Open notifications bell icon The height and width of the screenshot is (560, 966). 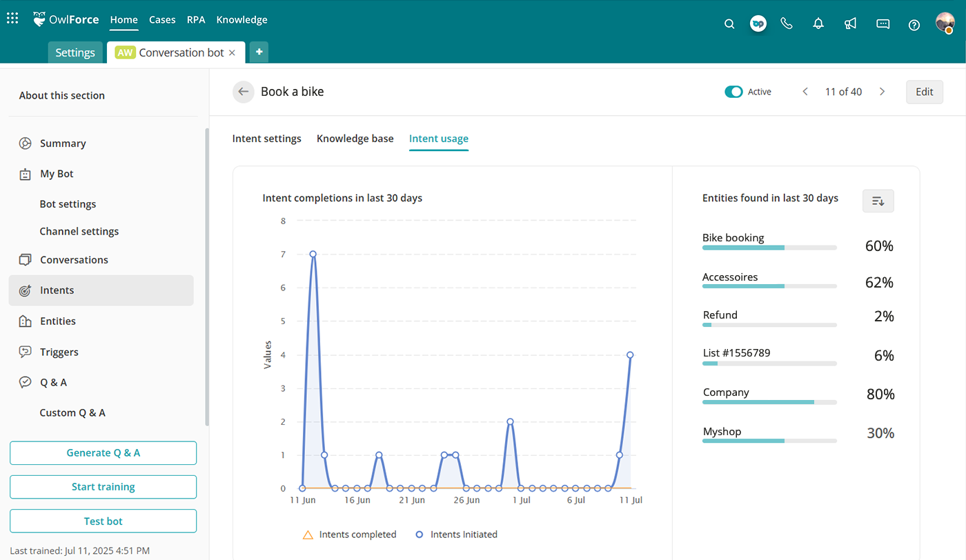click(x=818, y=24)
